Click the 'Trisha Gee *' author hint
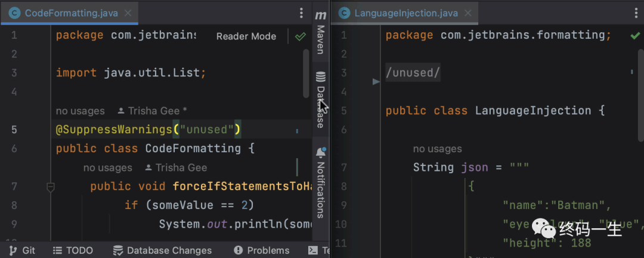This screenshot has height=258, width=644. tap(153, 110)
